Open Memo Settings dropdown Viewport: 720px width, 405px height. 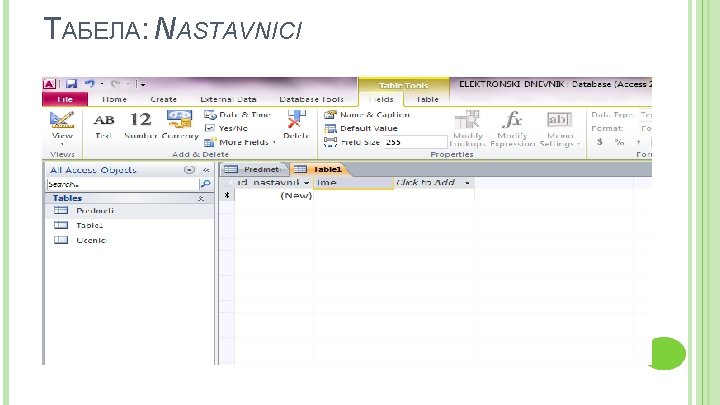tap(560, 129)
